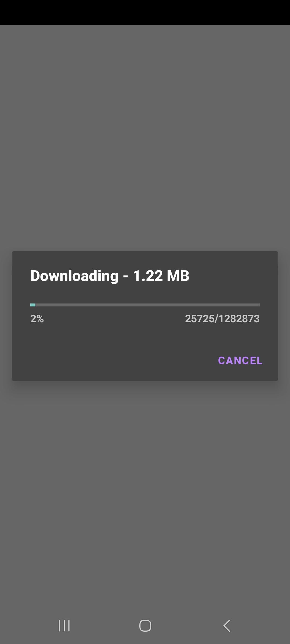Tap empty dialog space left of CANCEL
The height and width of the screenshot is (644, 290).
coord(113,360)
